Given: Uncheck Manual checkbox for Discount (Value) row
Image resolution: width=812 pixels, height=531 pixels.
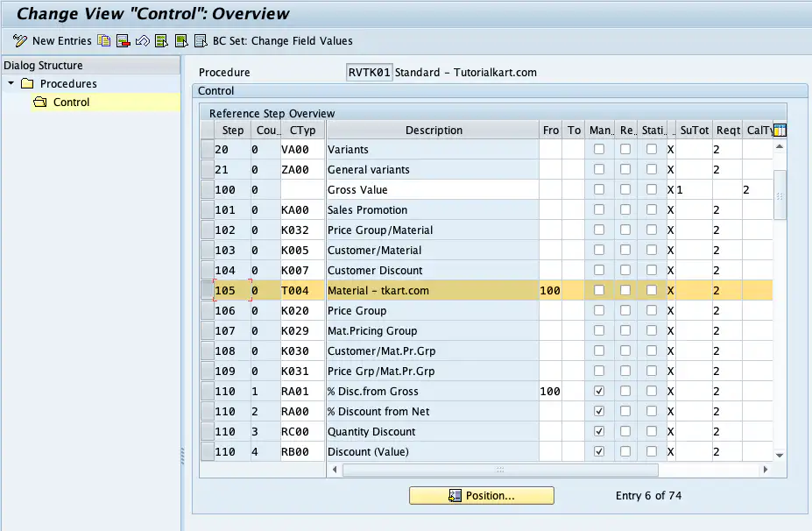Looking at the screenshot, I should tap(599, 452).
